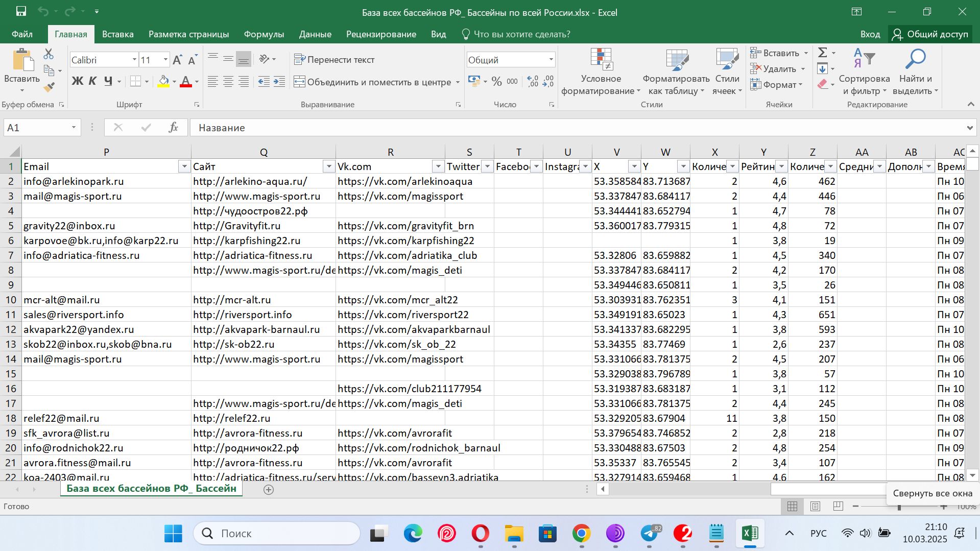Increase font size with the larger A icon

click(177, 60)
